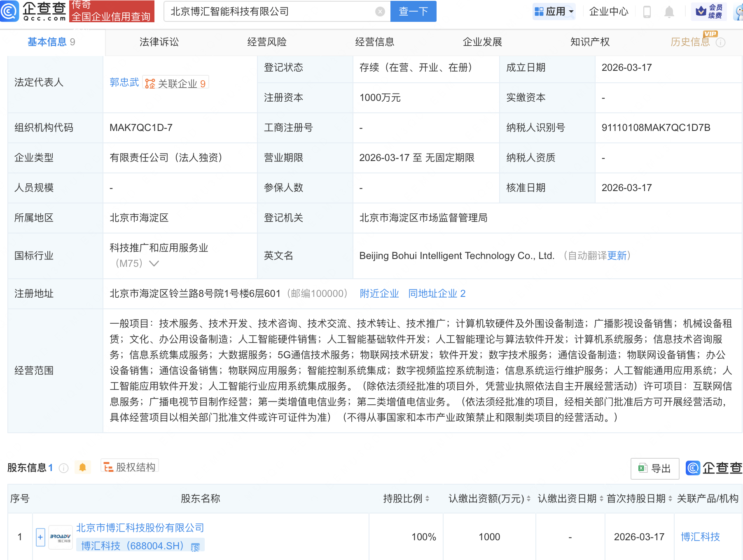Open notifications via the bell icon
Viewport: 743px width, 560px height.
click(x=669, y=12)
